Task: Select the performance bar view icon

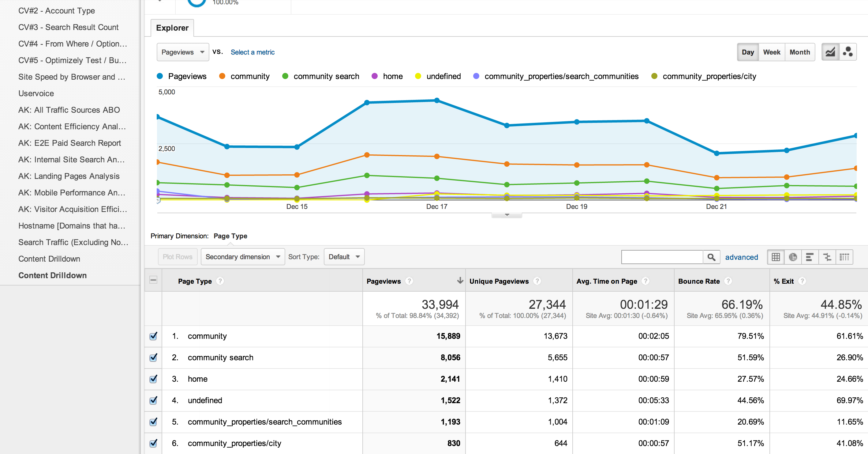Action: point(810,257)
